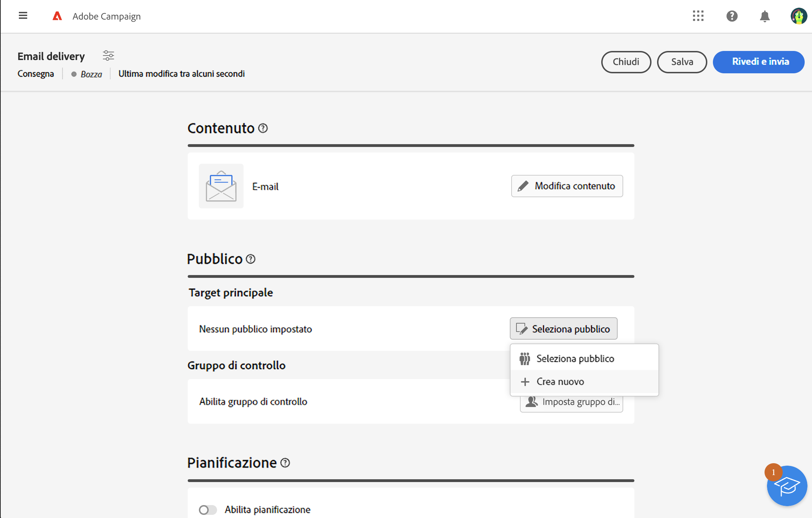812x518 pixels.
Task: Choose Crea nuovo from the menu
Action: (560, 382)
